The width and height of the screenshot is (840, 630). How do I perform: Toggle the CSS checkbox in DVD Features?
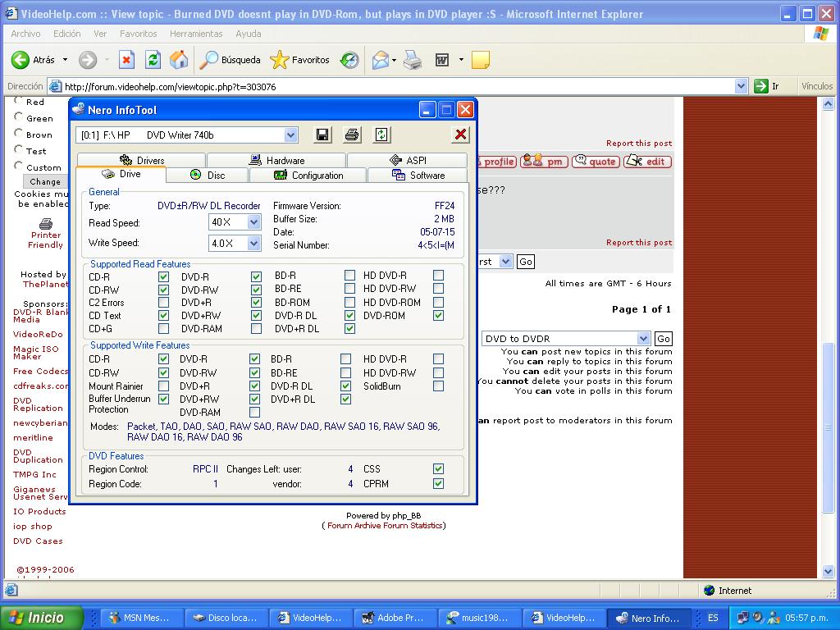coord(438,468)
